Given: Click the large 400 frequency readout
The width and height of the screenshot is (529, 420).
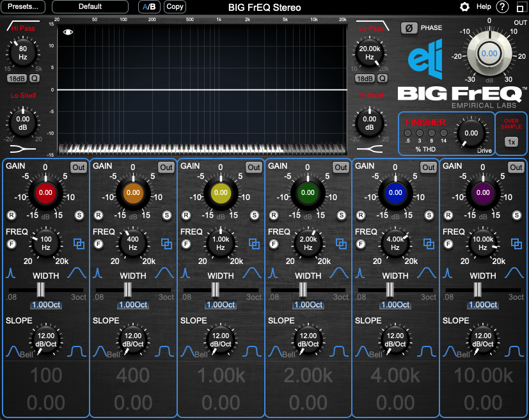Looking at the screenshot, I should (133, 375).
